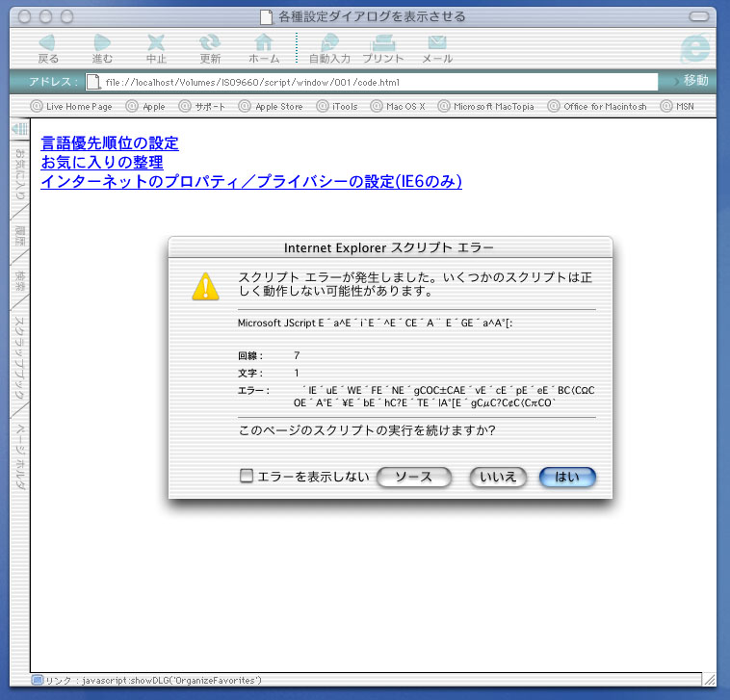Open the 検索 (Search) sidebar tab
Viewport: 730px width, 700px height.
tap(19, 280)
